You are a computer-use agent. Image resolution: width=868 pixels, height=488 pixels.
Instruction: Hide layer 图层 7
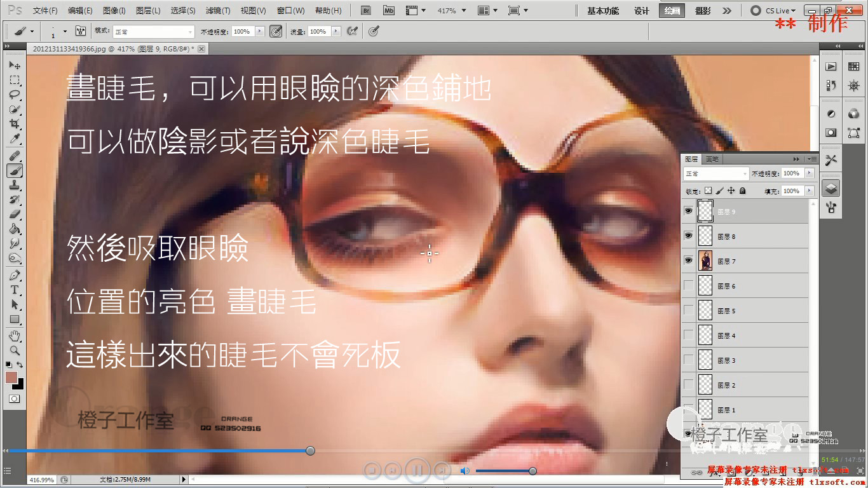689,261
